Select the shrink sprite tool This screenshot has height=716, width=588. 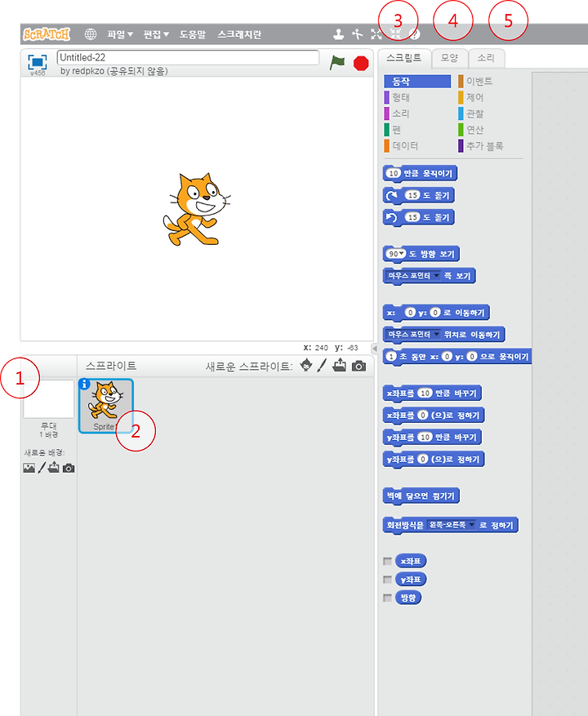tap(395, 33)
